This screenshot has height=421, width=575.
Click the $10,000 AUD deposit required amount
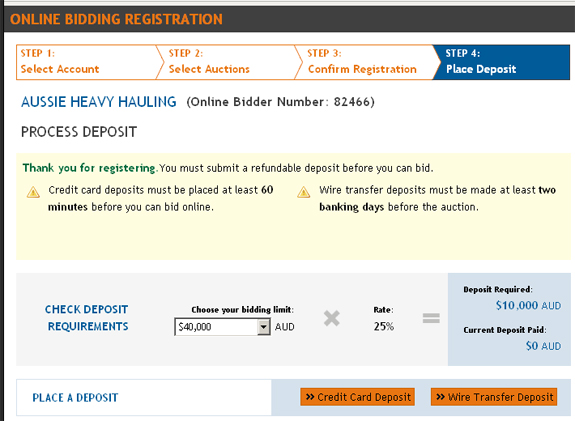pos(528,305)
